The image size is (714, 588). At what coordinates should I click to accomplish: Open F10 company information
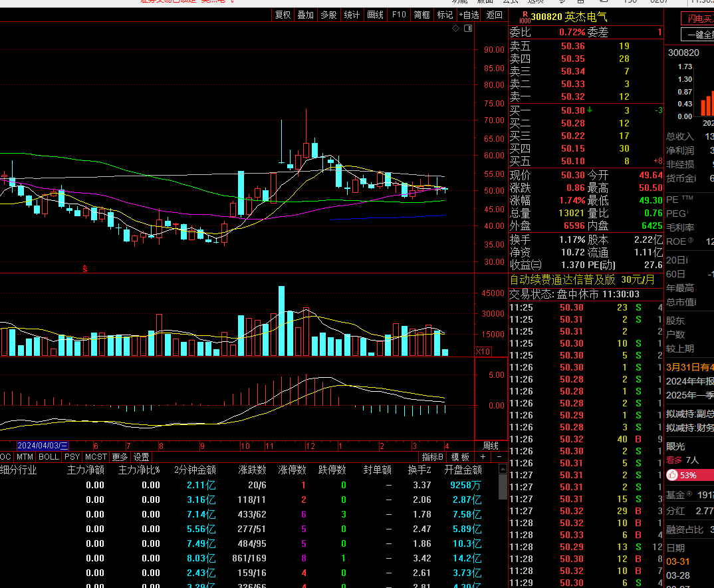(399, 15)
